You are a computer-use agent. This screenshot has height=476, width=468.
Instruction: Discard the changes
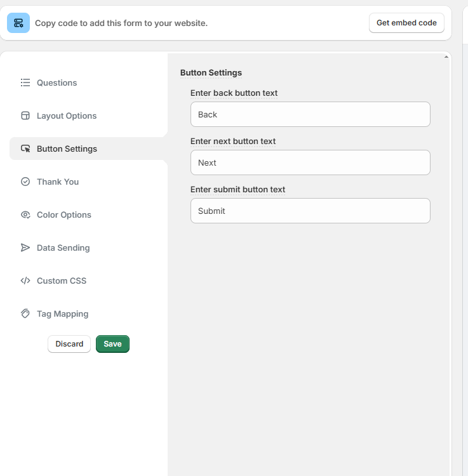tap(69, 344)
